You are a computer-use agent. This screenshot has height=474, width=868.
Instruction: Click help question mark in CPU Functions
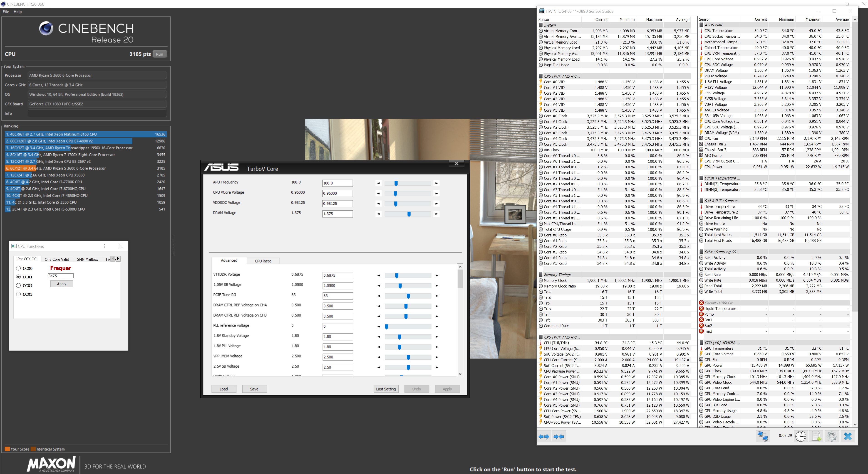pyautogui.click(x=104, y=246)
